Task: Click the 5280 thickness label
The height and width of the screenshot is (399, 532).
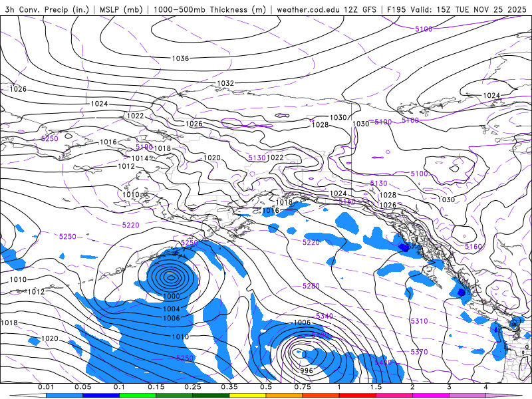Action: coord(311,286)
